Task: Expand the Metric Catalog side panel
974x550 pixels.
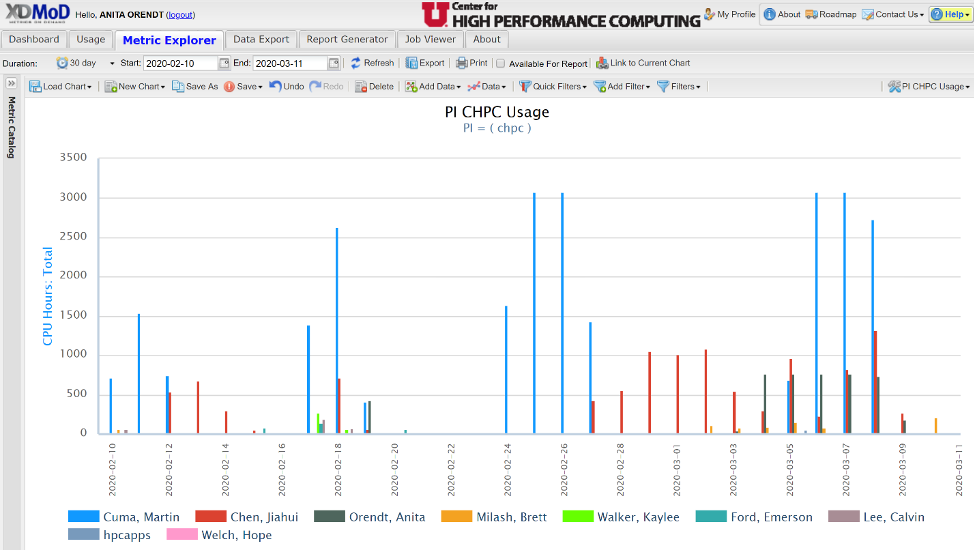Action: click(12, 83)
